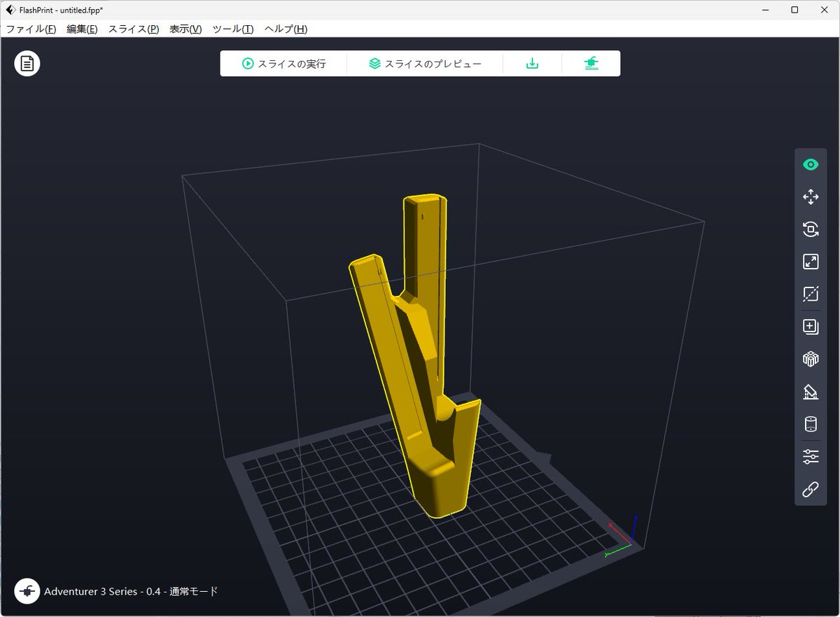Image resolution: width=840 pixels, height=617 pixels.
Task: Open the slice settings sliders icon
Action: point(811,457)
